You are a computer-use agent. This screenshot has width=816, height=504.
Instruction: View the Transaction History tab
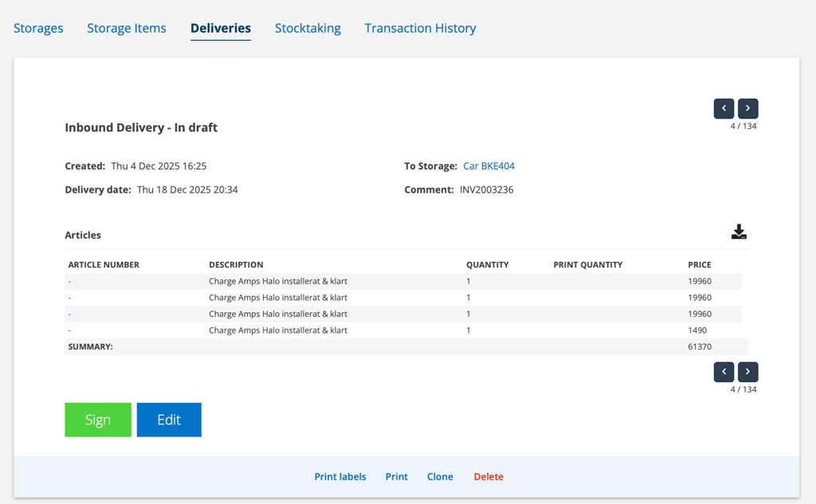point(420,28)
